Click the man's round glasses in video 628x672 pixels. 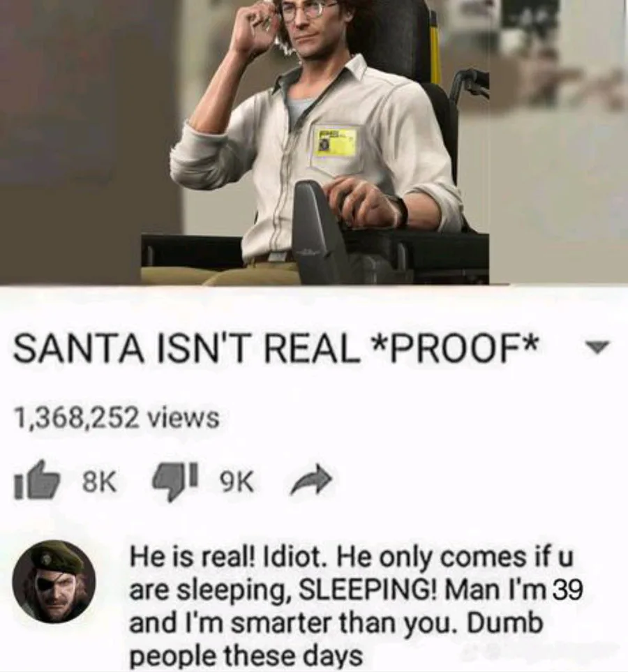[302, 10]
